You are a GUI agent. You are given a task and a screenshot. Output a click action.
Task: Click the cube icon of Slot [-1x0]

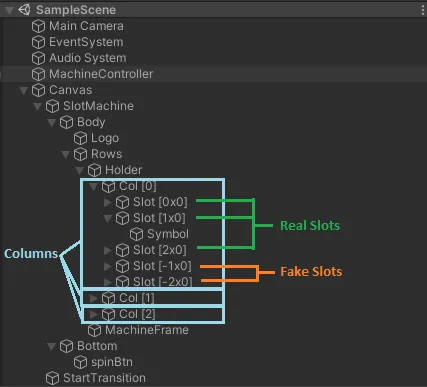122,266
